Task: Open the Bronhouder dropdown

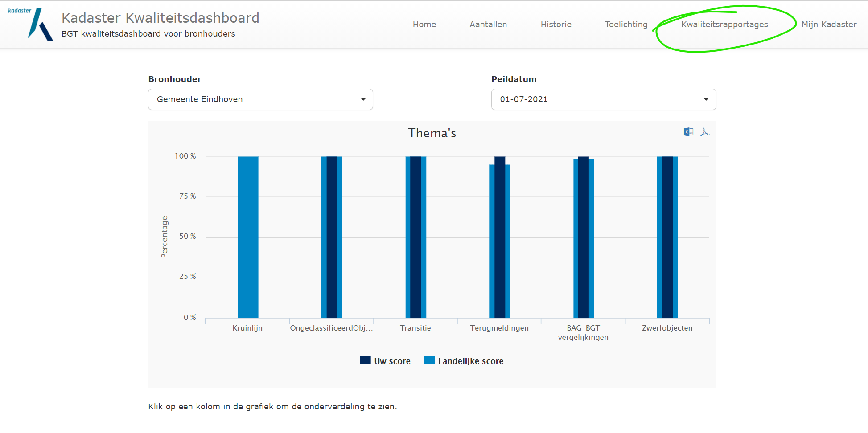Action: click(260, 99)
